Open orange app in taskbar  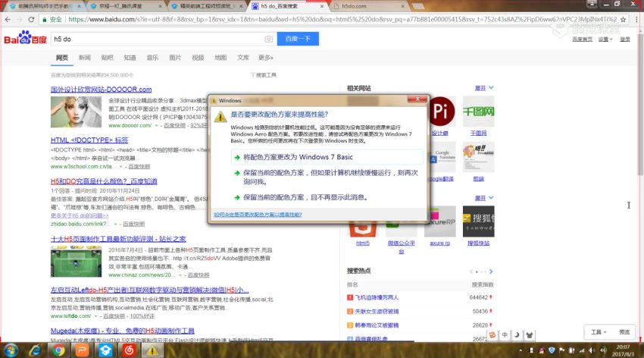pyautogui.click(x=82, y=350)
